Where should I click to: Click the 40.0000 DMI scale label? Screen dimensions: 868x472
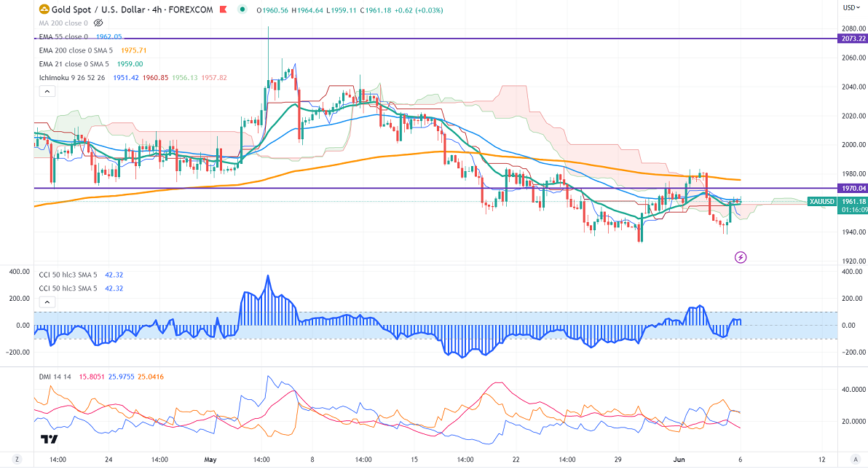tap(853, 390)
